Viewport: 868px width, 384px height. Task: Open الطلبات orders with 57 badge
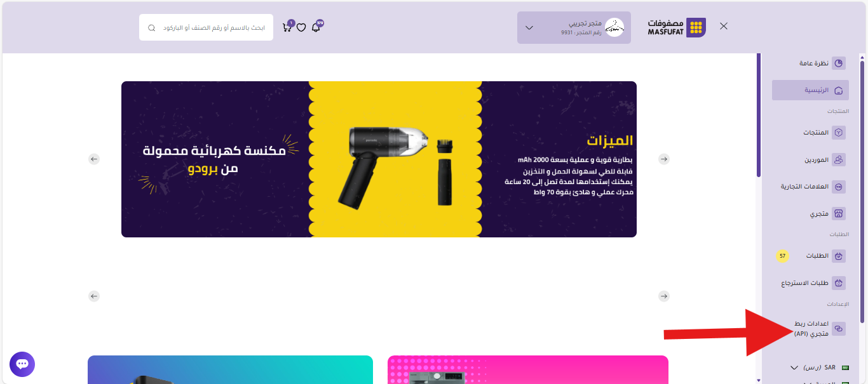point(810,256)
